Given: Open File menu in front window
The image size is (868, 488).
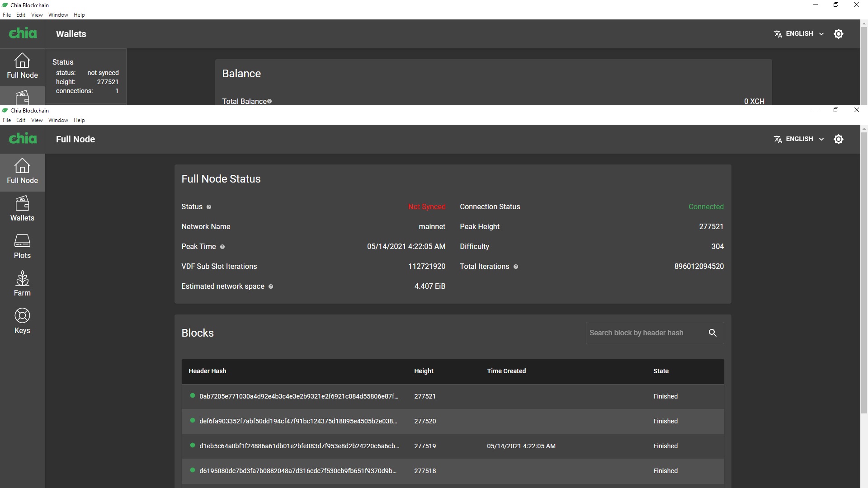Looking at the screenshot, I should point(7,120).
